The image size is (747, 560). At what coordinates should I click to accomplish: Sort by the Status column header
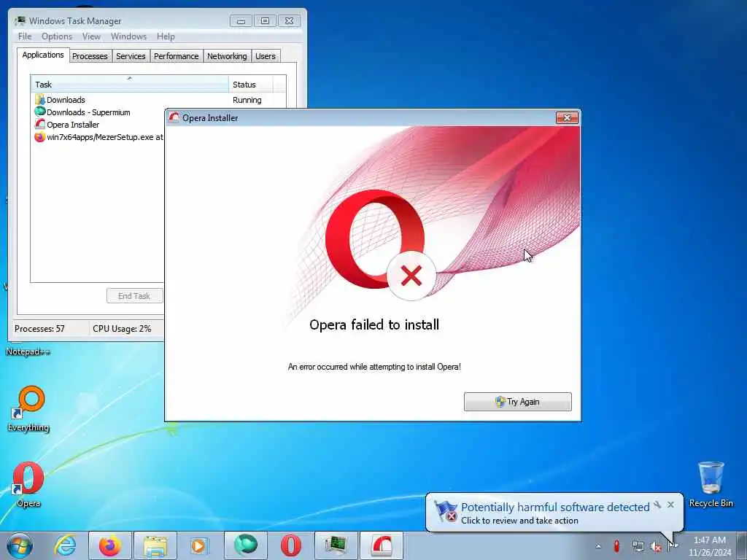[x=251, y=85]
